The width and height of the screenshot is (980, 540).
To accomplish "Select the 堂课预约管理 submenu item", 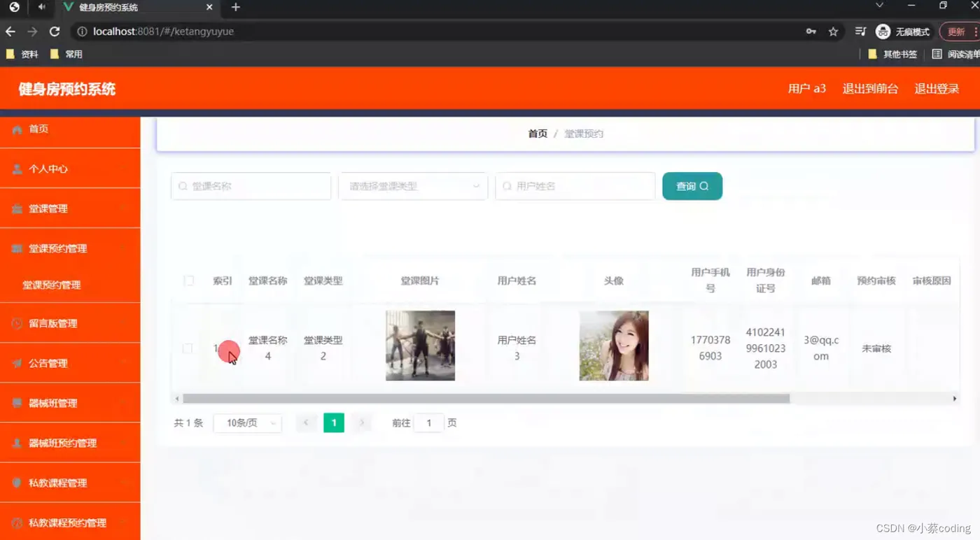I will 70,285.
